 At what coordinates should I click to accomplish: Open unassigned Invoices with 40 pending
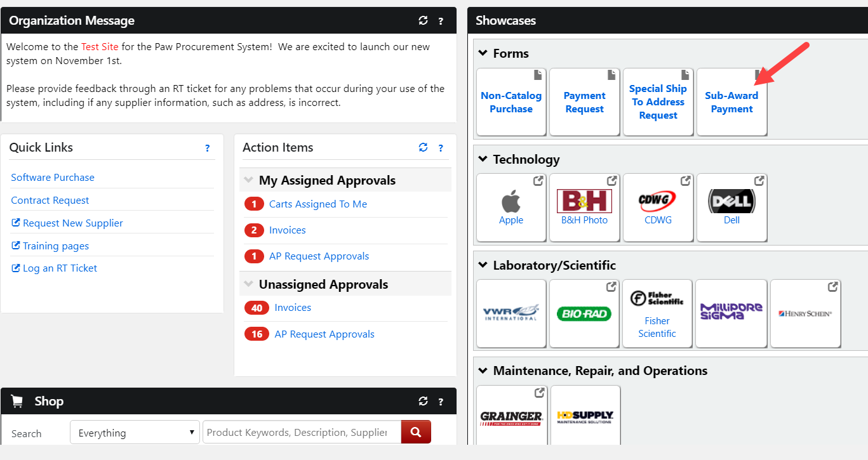tap(293, 308)
